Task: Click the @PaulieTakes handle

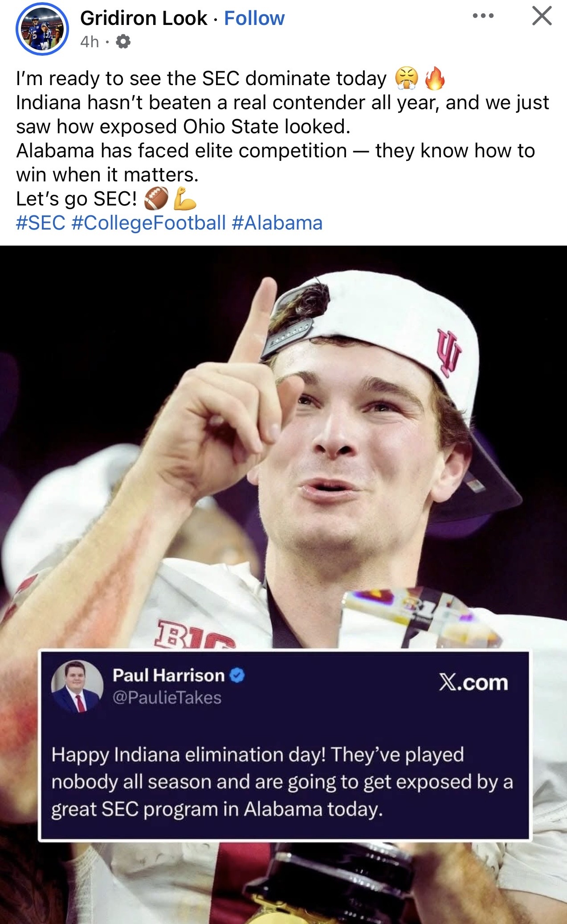Action: pyautogui.click(x=167, y=698)
